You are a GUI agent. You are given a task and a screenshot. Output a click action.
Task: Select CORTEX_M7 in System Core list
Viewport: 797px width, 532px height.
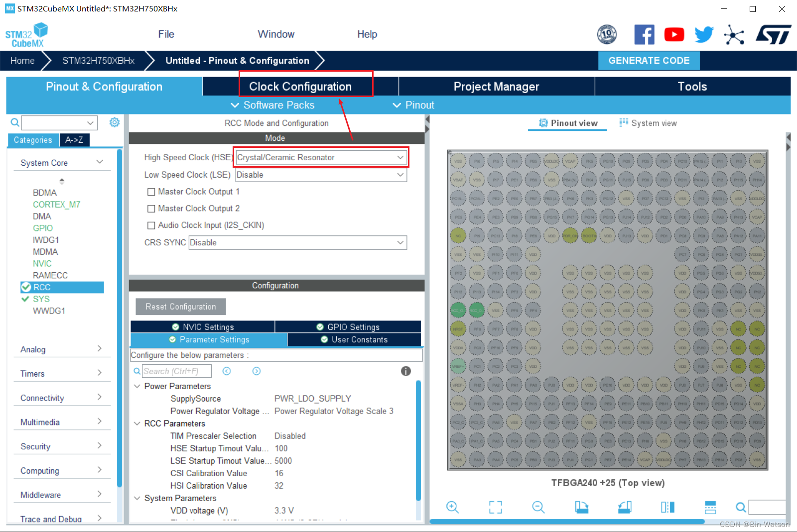click(x=56, y=205)
